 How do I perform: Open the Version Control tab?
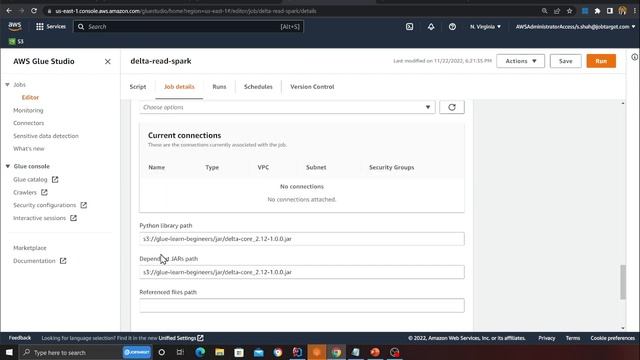coord(312,87)
